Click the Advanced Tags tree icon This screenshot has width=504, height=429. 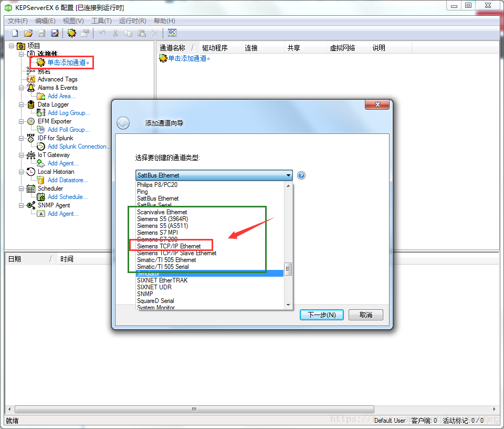(x=31, y=79)
